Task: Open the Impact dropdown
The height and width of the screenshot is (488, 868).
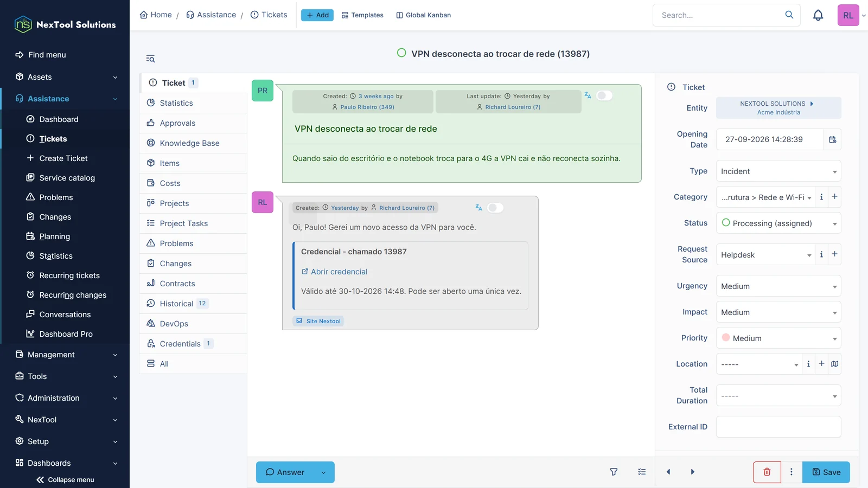Action: pos(778,312)
